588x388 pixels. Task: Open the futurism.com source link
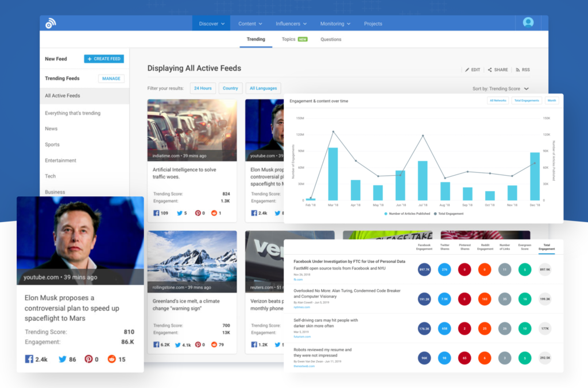click(x=302, y=337)
